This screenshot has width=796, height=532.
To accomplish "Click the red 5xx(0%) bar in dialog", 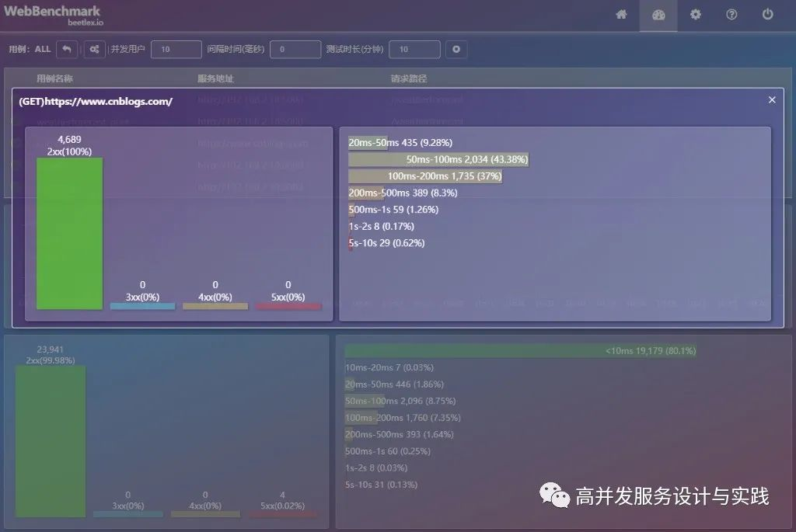I will click(288, 306).
